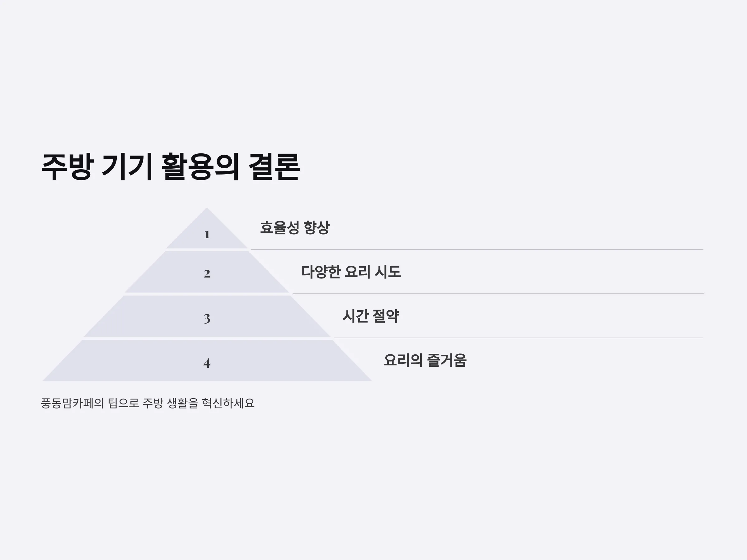Click the word 주방 at the title start
Viewport: 747px width, 560px height.
[x=67, y=167]
